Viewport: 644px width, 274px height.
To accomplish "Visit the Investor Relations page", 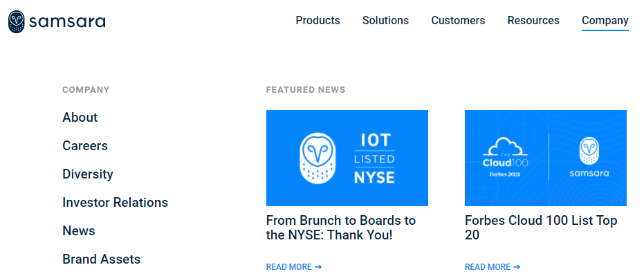I will (115, 202).
